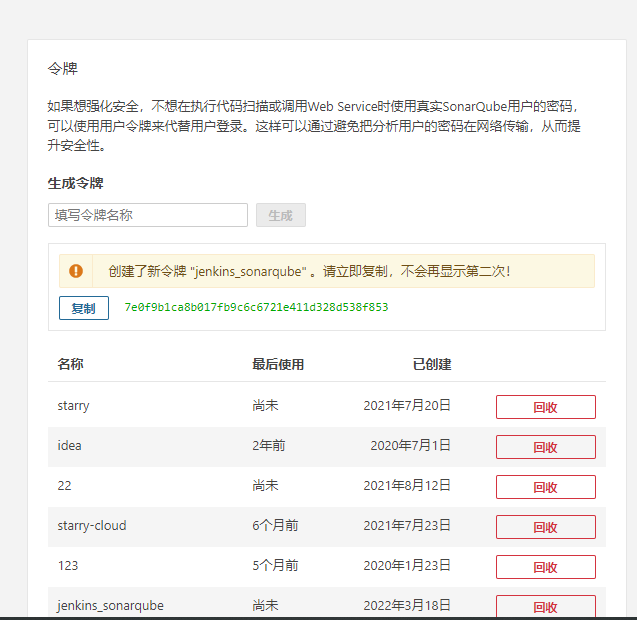Image resolution: width=637 pixels, height=620 pixels.
Task: Select the green token string text
Action: [256, 307]
